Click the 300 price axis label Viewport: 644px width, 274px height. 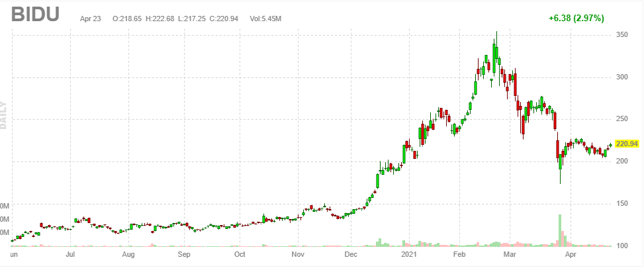pyautogui.click(x=621, y=77)
